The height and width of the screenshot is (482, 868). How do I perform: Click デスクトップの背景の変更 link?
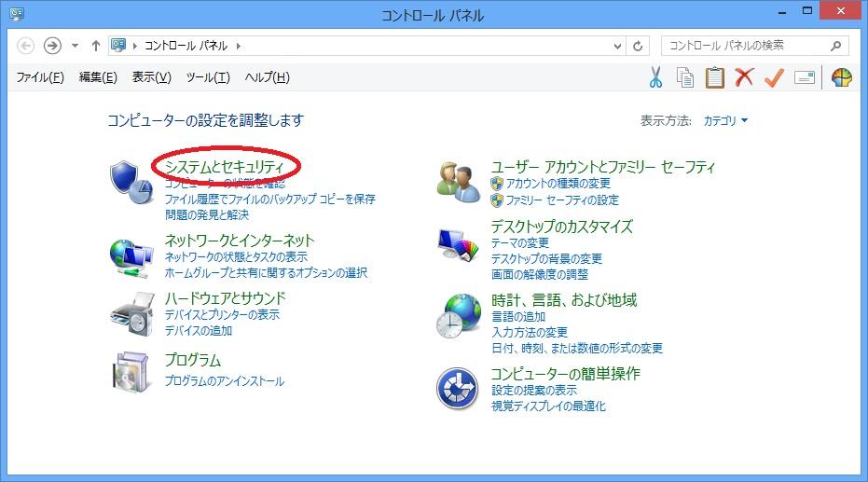(x=546, y=258)
